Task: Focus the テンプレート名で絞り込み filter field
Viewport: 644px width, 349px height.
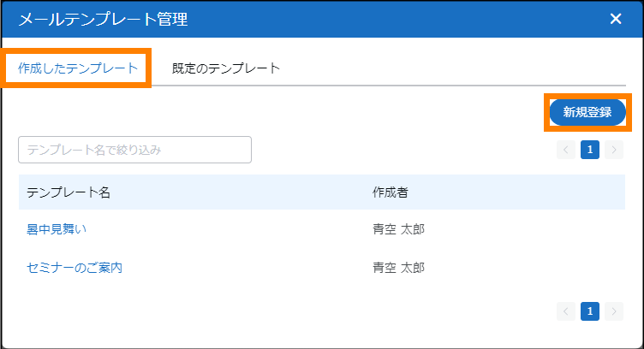Action: 134,150
